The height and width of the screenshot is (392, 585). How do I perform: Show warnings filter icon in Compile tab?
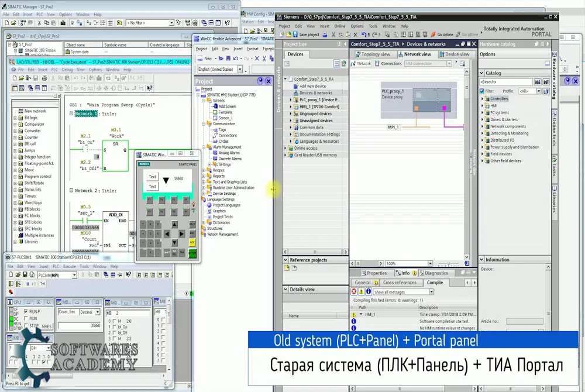tap(361, 292)
